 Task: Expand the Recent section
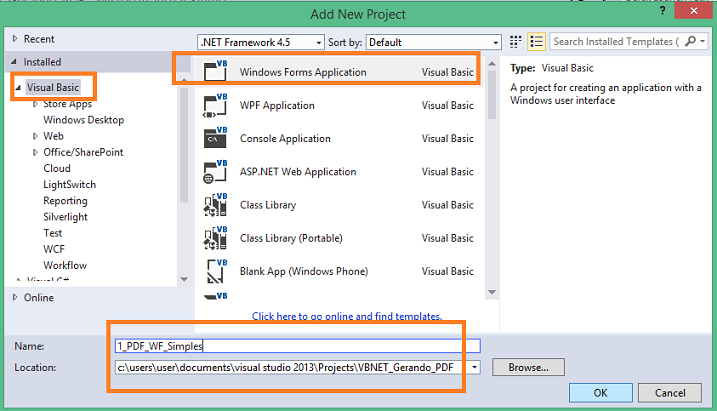tap(15, 39)
